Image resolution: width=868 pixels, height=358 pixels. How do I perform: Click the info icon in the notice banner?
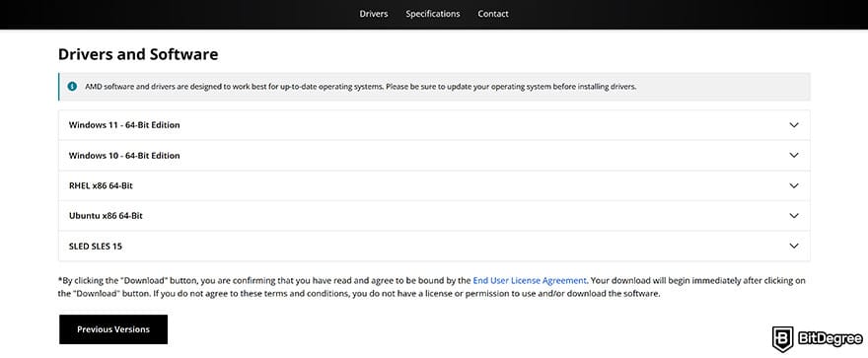coord(73,87)
